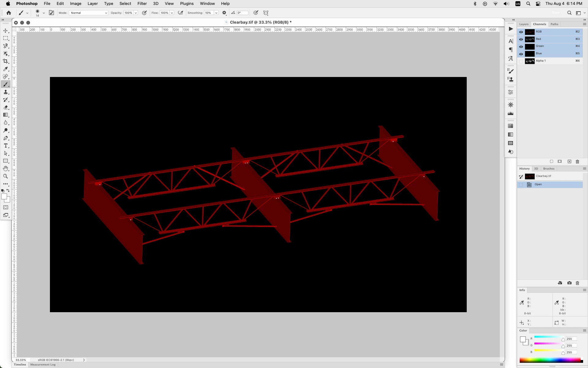This screenshot has height=368, width=588.
Task: Show the Alpha 1 channel visibility
Action: 521,61
